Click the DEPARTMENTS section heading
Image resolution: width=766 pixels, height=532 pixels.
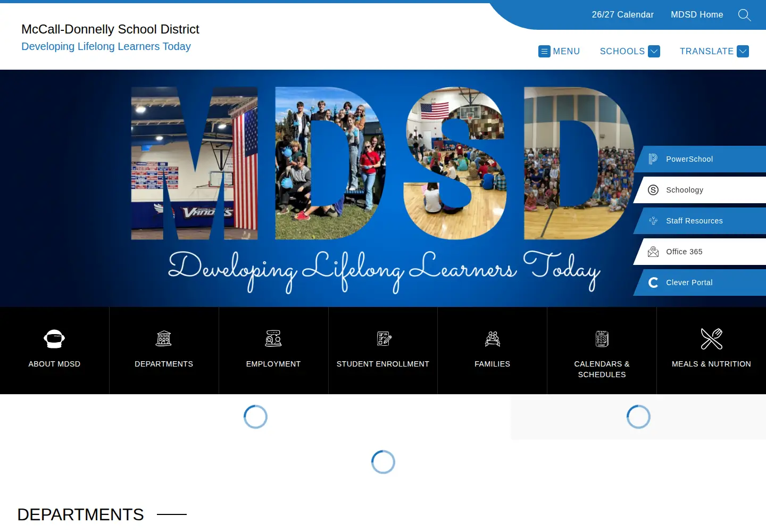pyautogui.click(x=80, y=514)
